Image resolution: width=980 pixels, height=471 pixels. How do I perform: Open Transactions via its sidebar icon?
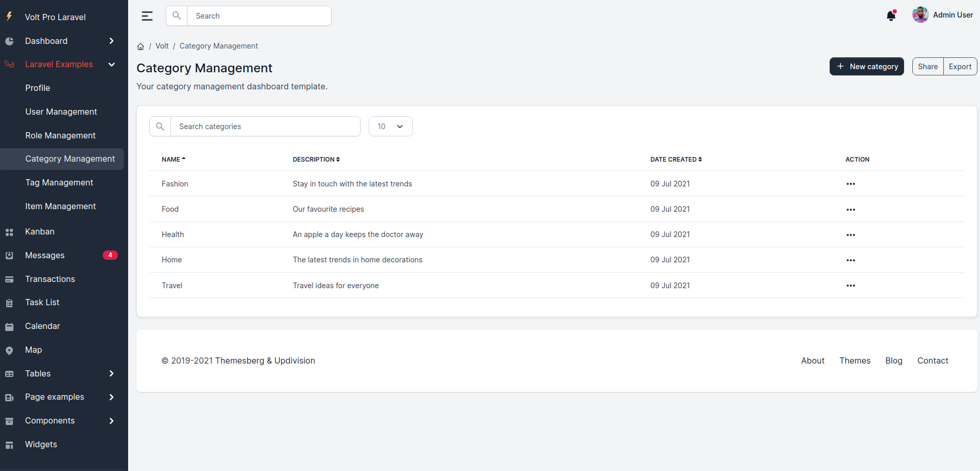10,279
